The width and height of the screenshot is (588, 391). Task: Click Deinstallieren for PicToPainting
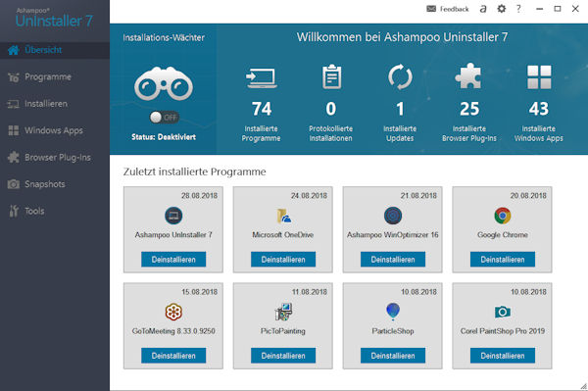pyautogui.click(x=283, y=356)
